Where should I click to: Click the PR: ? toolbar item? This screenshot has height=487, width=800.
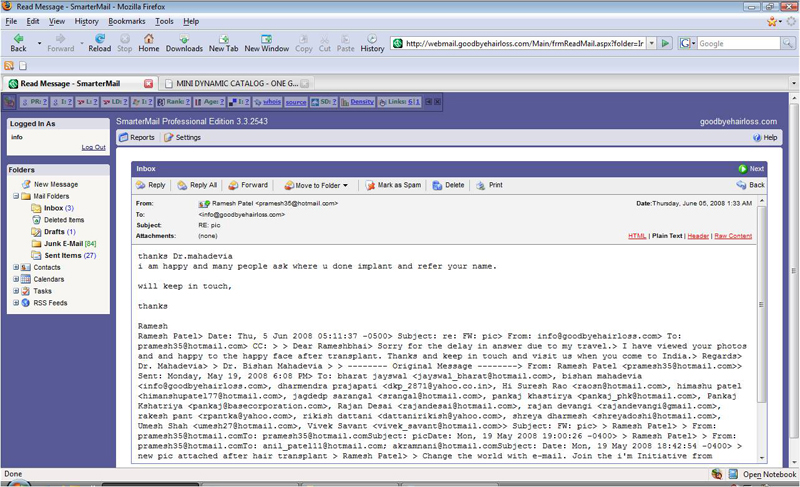(x=34, y=102)
